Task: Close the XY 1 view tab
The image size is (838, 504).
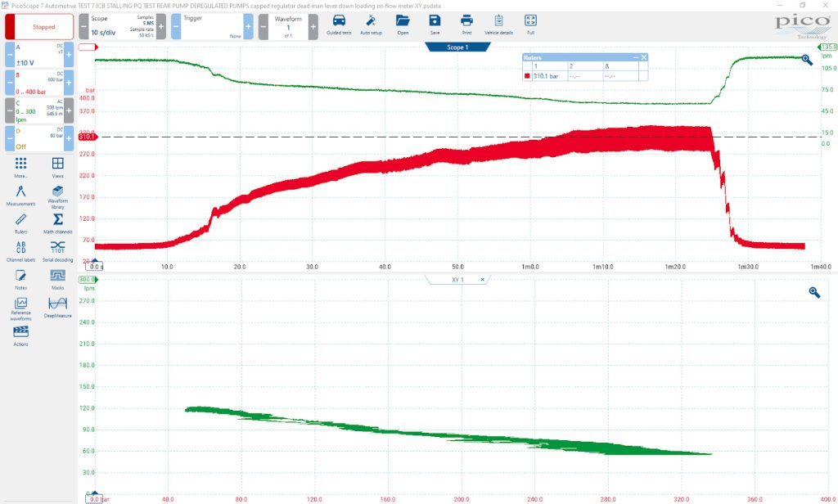Action: pyautogui.click(x=482, y=280)
